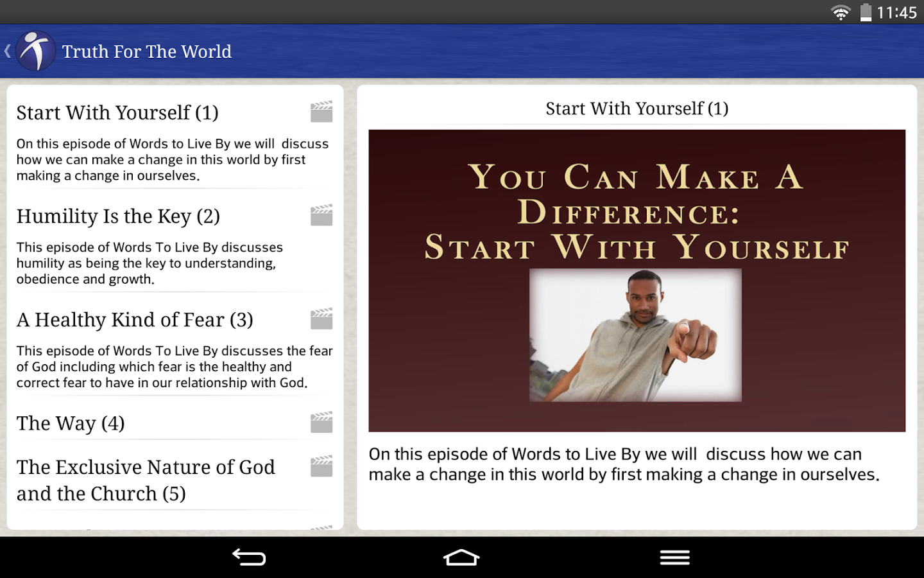Tap the Truth For The World title text
The image size is (924, 578).
click(x=147, y=51)
